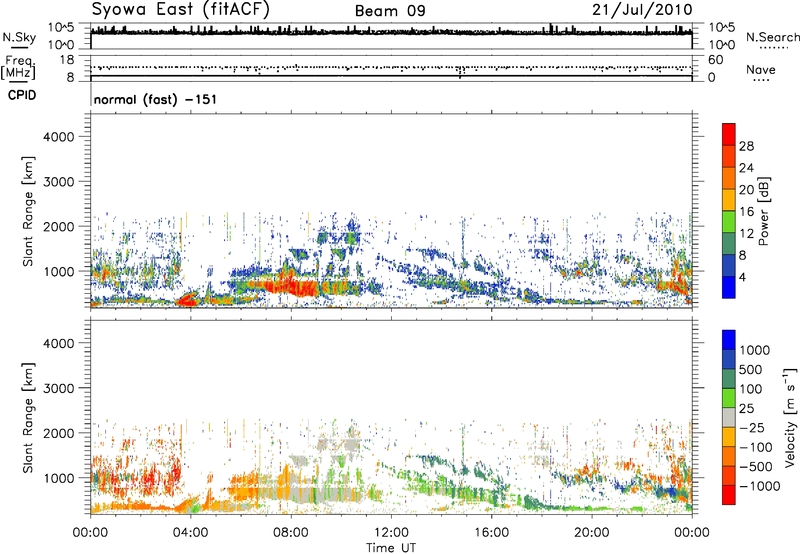The width and height of the screenshot is (800, 554).
Task: Pick the blue bottom segment of Power colorbar
Action: pos(729,290)
